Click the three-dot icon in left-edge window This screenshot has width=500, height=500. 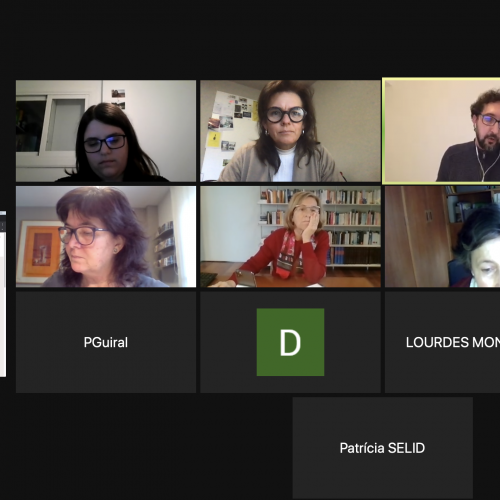click(x=3, y=225)
